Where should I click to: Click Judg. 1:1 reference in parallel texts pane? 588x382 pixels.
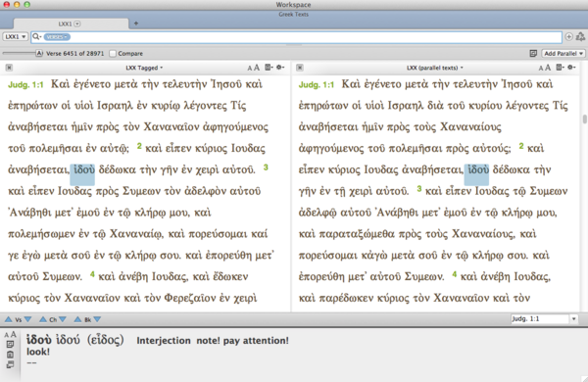coord(317,84)
